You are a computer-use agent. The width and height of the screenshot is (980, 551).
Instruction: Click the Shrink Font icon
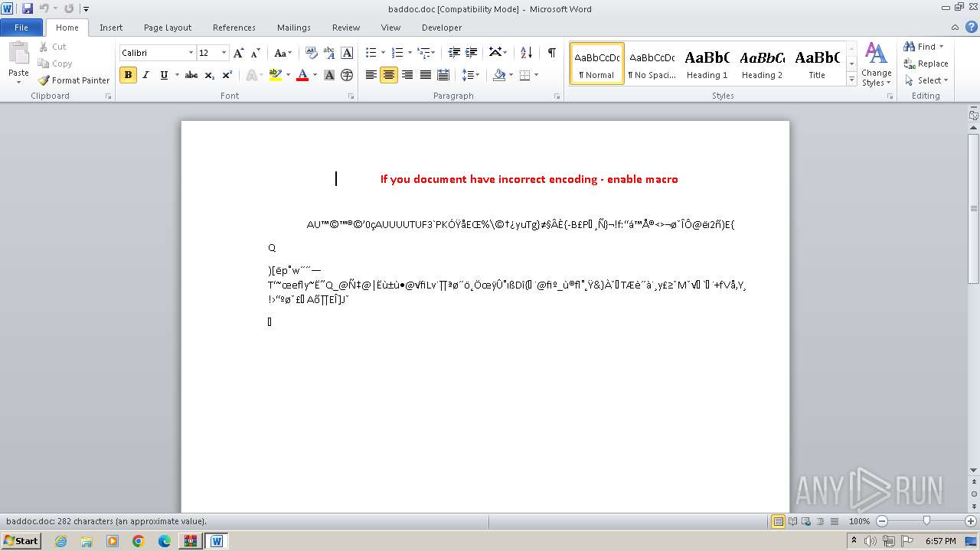click(256, 53)
